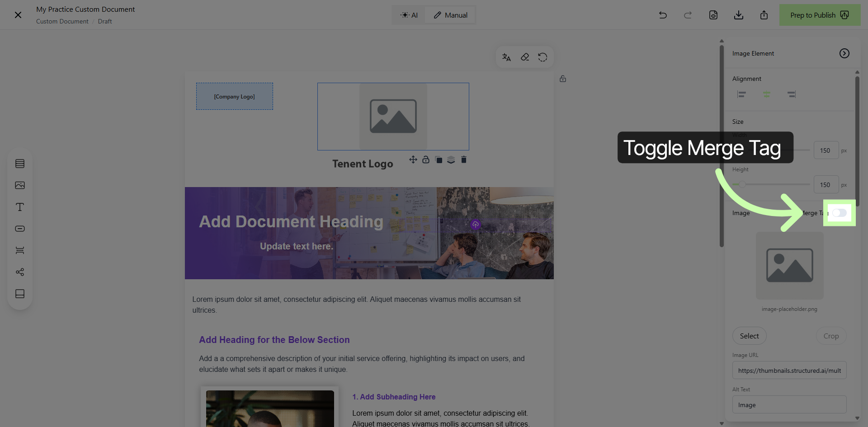Click '1. Add Subheading Here' text

coord(394,397)
